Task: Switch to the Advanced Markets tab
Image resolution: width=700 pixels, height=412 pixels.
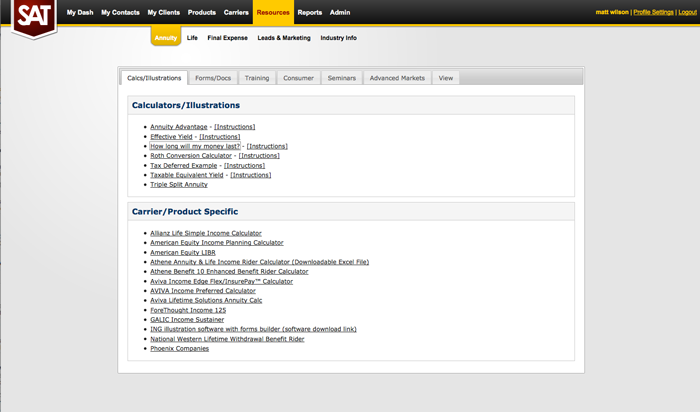Action: pos(397,78)
